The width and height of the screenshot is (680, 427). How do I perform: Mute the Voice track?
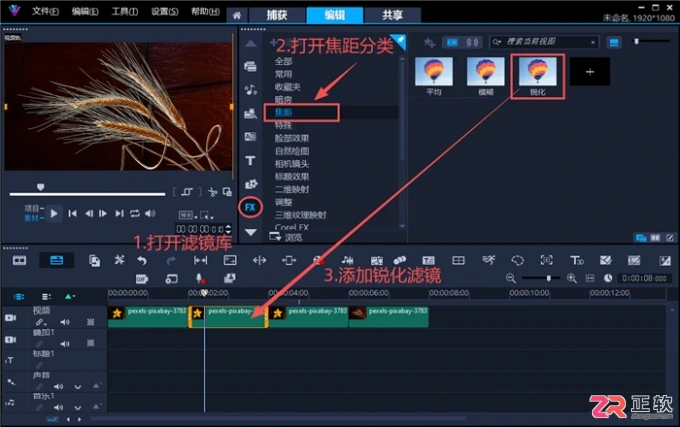(x=59, y=386)
